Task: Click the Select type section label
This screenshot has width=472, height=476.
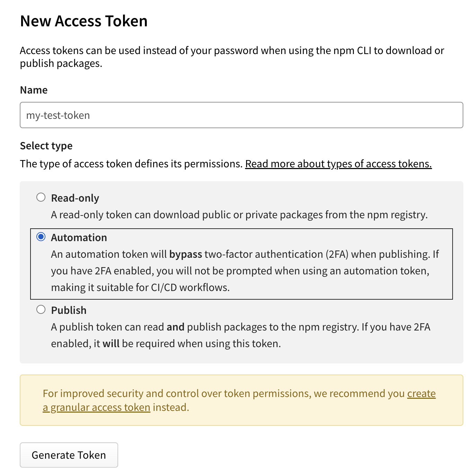Action: pyautogui.click(x=46, y=146)
